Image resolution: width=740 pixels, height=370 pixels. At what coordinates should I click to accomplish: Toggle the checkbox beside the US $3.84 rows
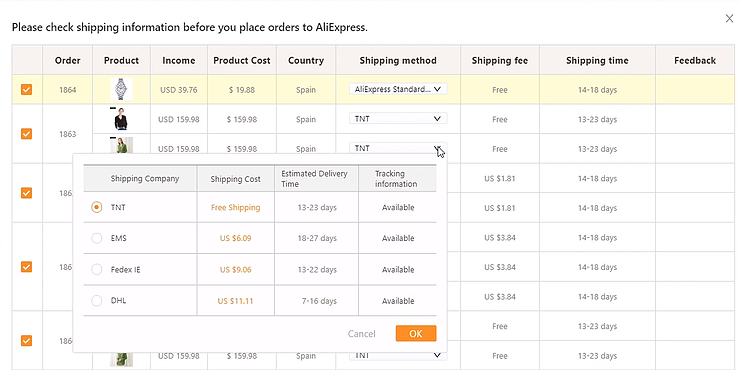click(x=26, y=267)
